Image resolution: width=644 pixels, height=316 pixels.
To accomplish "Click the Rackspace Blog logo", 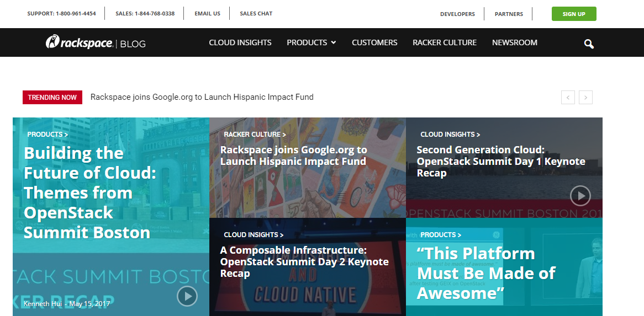I will click(x=96, y=42).
